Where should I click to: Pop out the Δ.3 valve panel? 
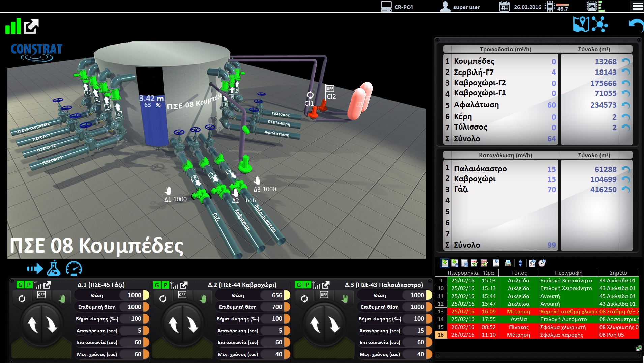(326, 285)
